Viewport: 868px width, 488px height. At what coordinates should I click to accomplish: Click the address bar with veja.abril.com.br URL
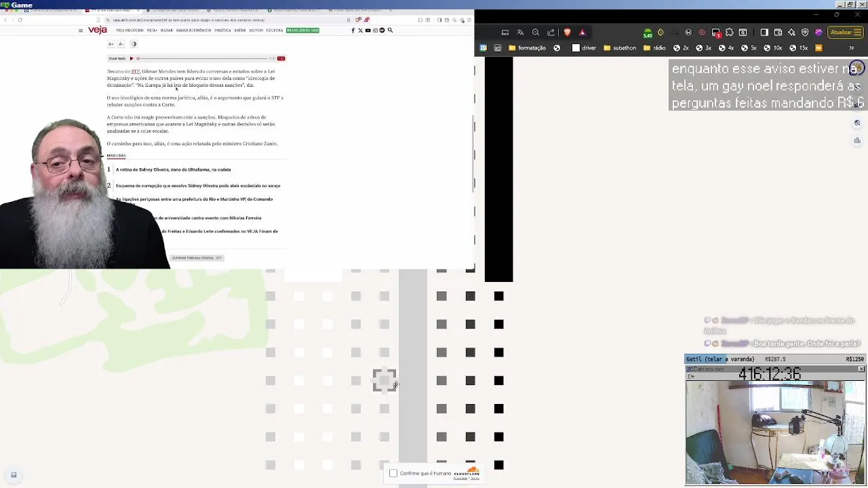pyautogui.click(x=224, y=20)
